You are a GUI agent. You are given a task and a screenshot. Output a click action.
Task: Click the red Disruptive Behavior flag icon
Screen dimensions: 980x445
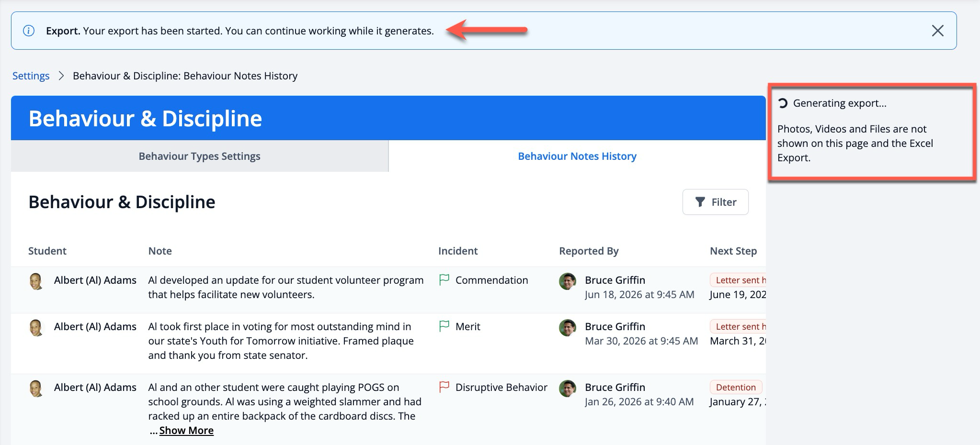[444, 387]
